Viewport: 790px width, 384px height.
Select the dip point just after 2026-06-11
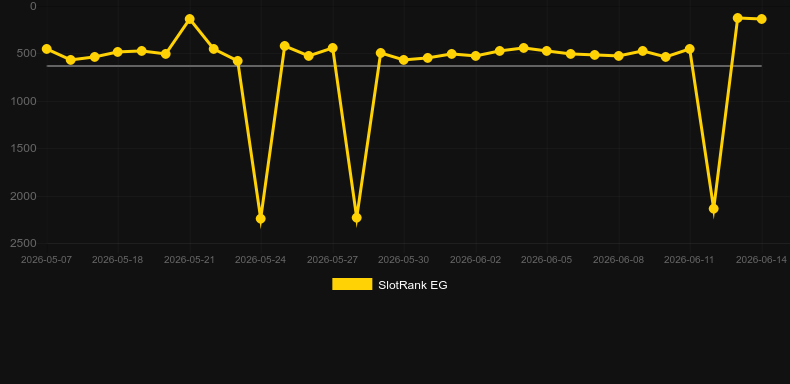click(x=713, y=209)
